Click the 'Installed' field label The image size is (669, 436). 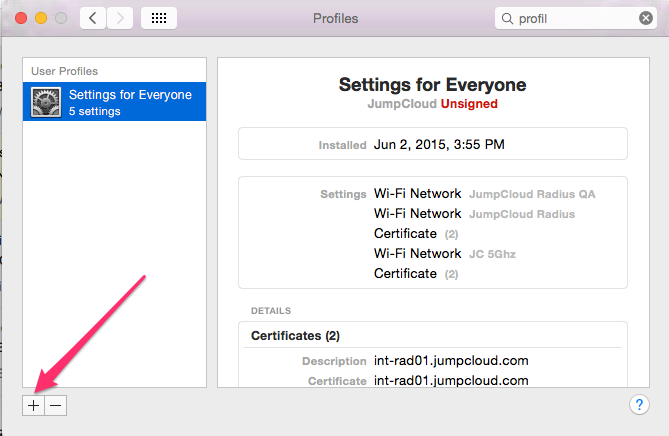tap(342, 145)
